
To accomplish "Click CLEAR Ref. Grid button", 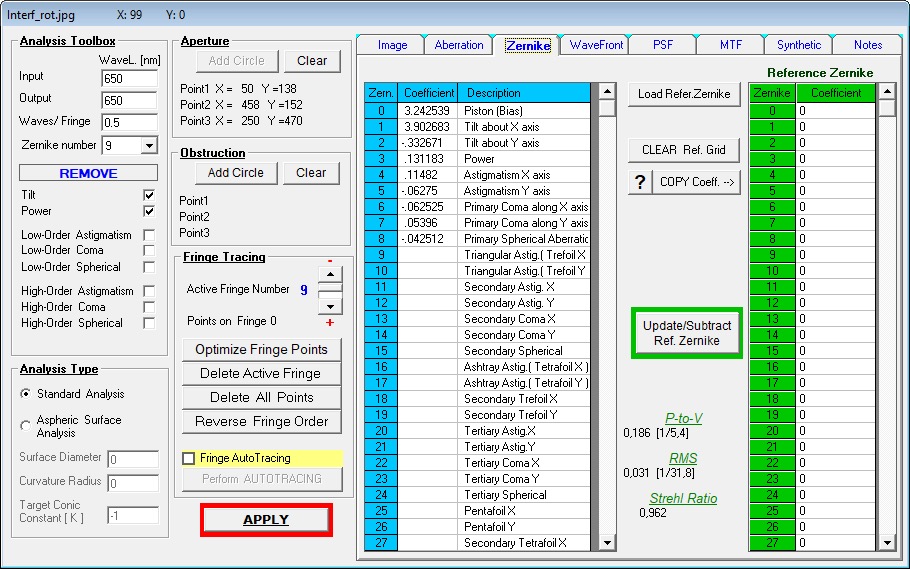I will tap(684, 150).
